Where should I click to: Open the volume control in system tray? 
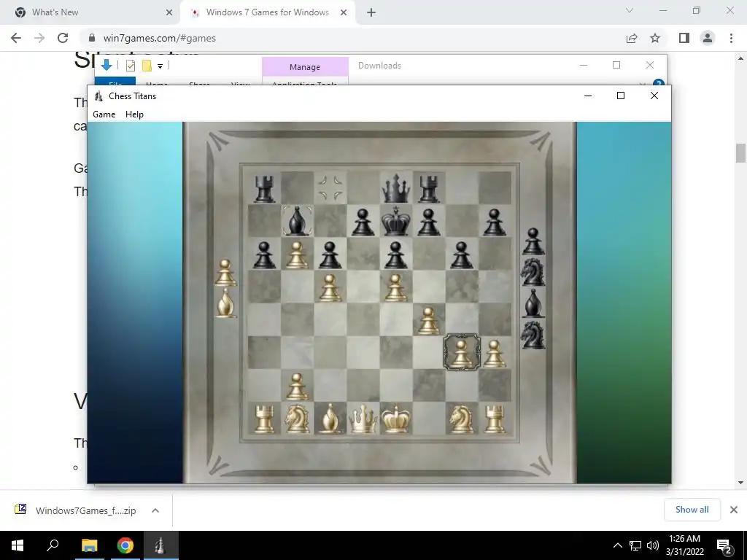tap(653, 545)
